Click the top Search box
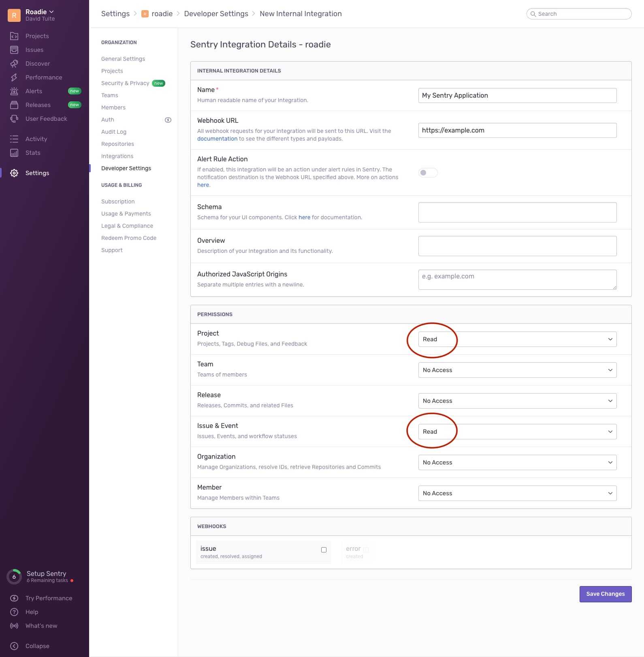The height and width of the screenshot is (657, 644). [x=579, y=14]
